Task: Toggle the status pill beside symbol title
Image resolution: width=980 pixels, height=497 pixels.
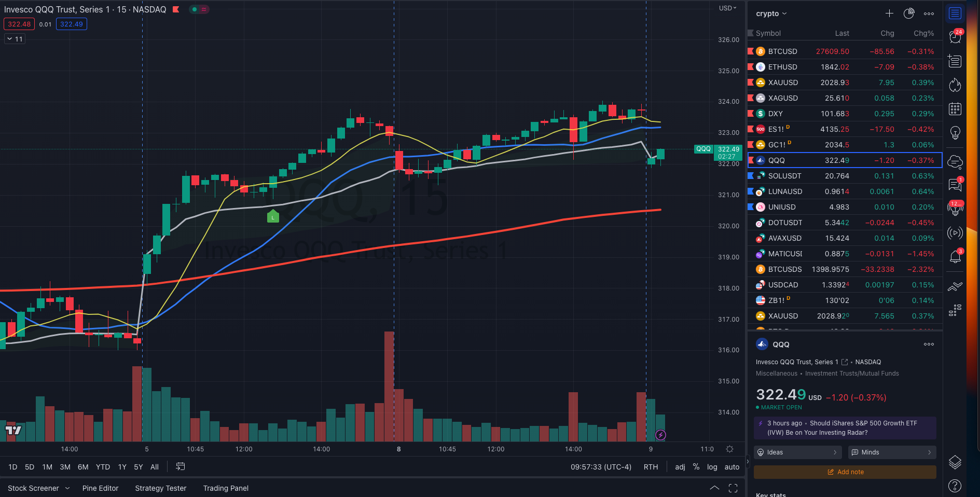Action: coord(199,9)
